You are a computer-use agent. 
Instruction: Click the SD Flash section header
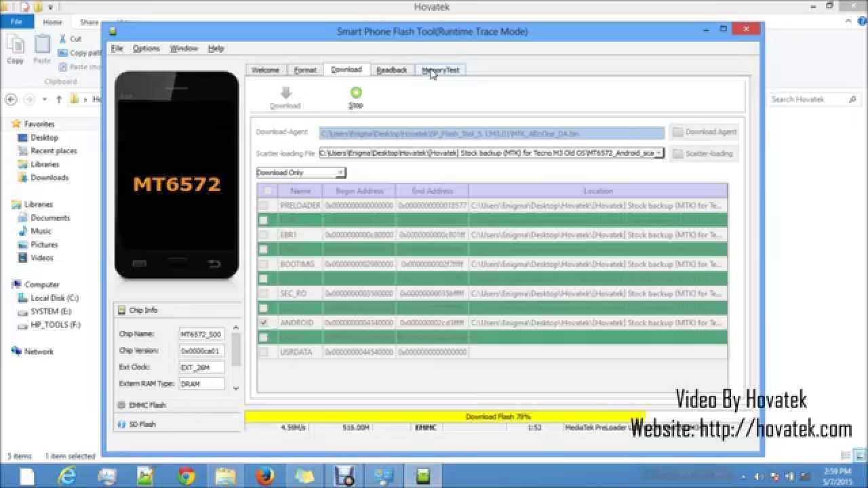click(178, 424)
